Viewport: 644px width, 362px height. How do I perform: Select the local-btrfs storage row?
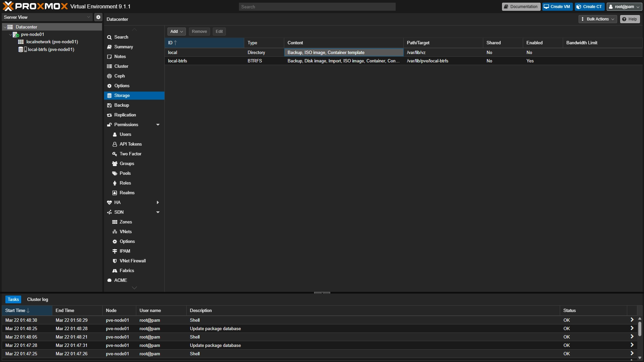point(404,61)
